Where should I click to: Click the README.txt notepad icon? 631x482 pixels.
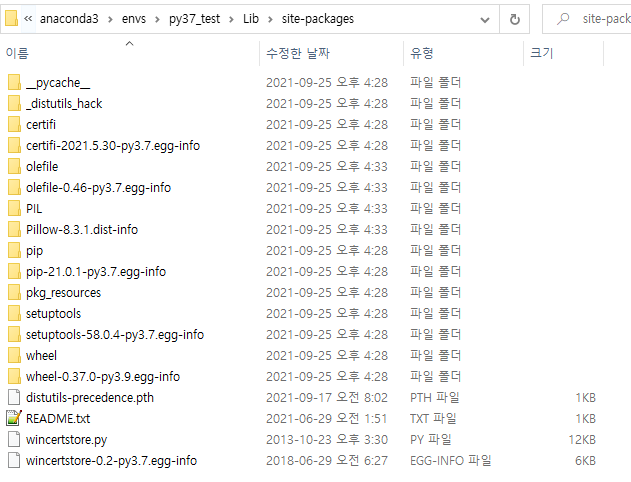pos(14,418)
